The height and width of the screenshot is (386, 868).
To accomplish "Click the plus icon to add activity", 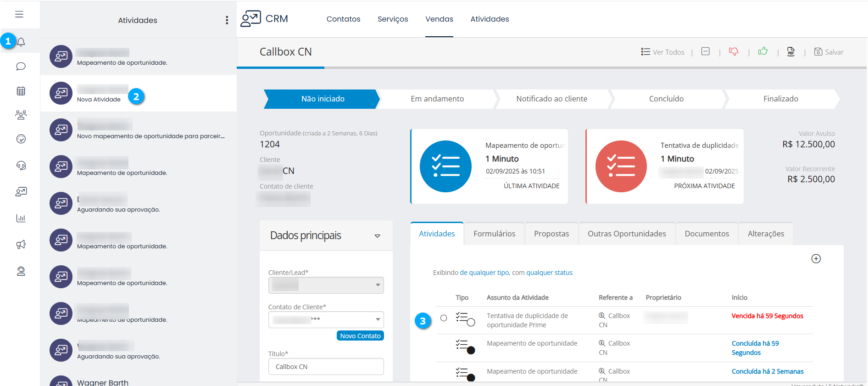I will point(816,259).
